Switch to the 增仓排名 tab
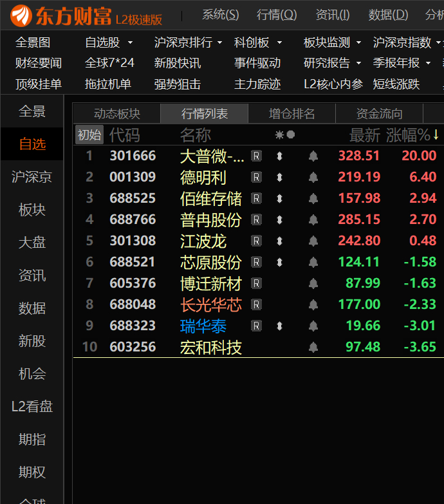The width and height of the screenshot is (444, 504). [291, 113]
